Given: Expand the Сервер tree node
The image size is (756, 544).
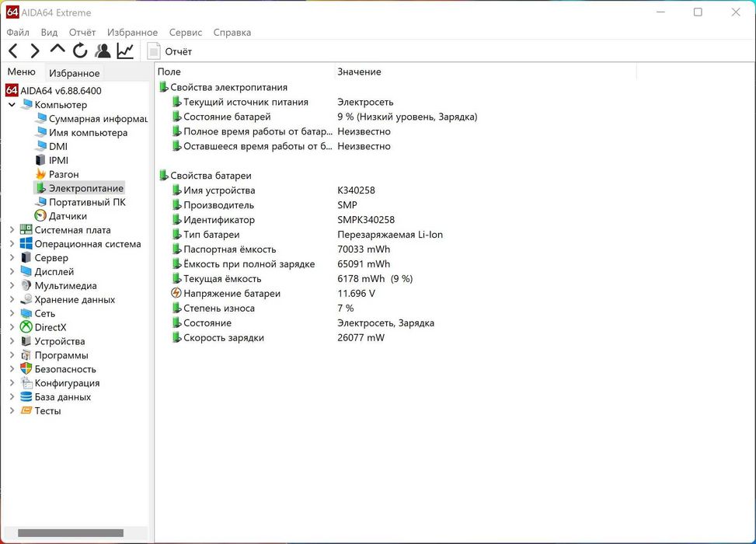Looking at the screenshot, I should coord(12,257).
